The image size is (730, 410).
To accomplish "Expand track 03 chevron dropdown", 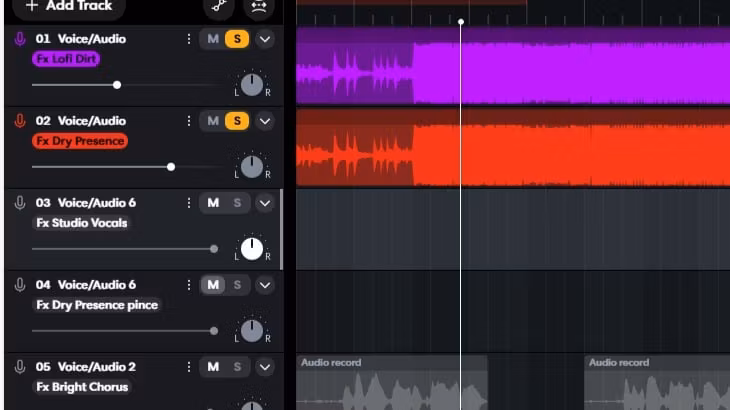I will 265,203.
